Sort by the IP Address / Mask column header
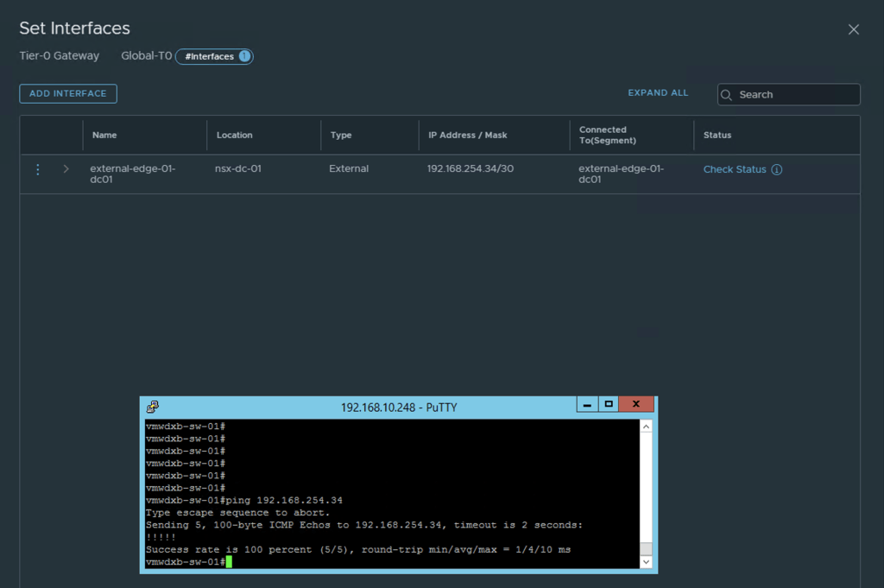This screenshot has width=884, height=588. click(467, 136)
